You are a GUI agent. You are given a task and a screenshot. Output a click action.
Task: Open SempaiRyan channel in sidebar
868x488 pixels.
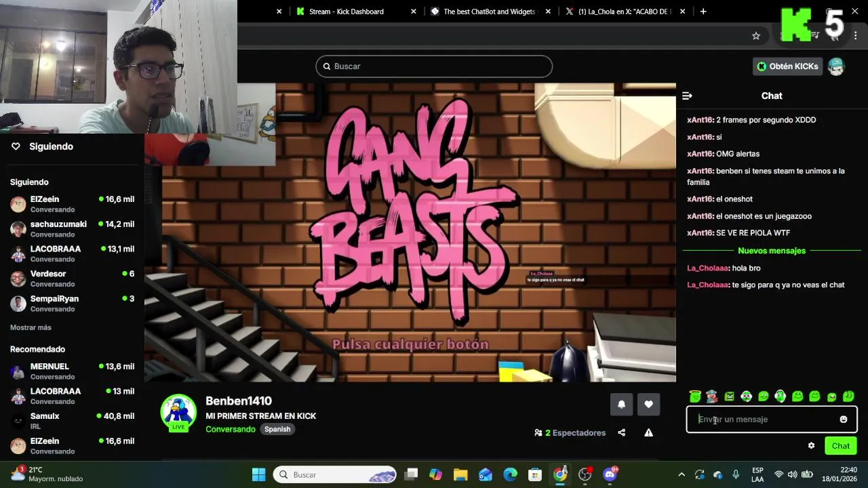(x=73, y=304)
